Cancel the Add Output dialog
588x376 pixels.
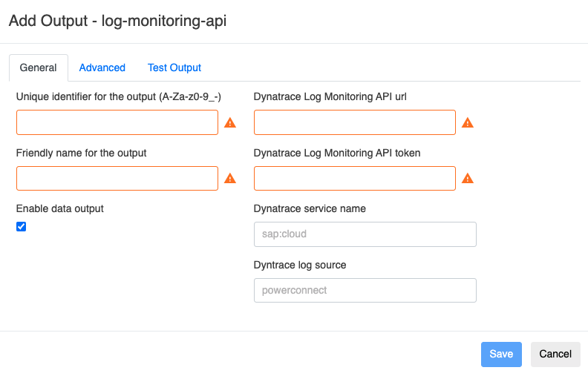(555, 354)
